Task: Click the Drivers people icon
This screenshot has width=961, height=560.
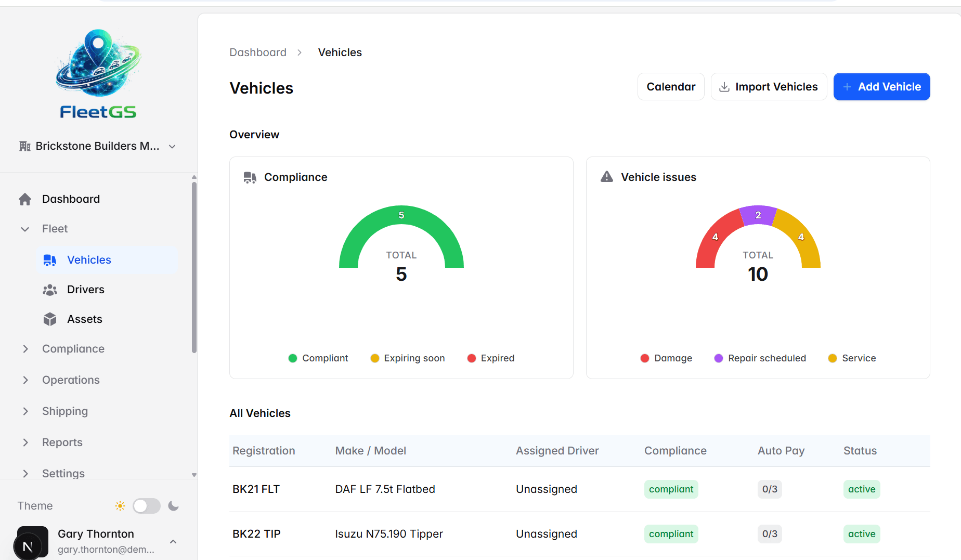Action: [50, 290]
